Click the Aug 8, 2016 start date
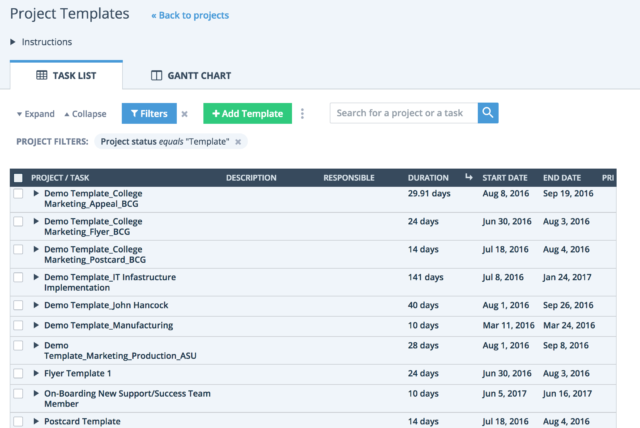The height and width of the screenshot is (428, 640). point(506,193)
